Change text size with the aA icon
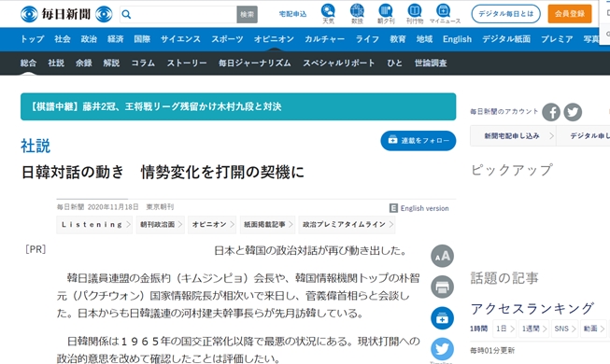Viewport: 610px width, 364px height. point(443,256)
